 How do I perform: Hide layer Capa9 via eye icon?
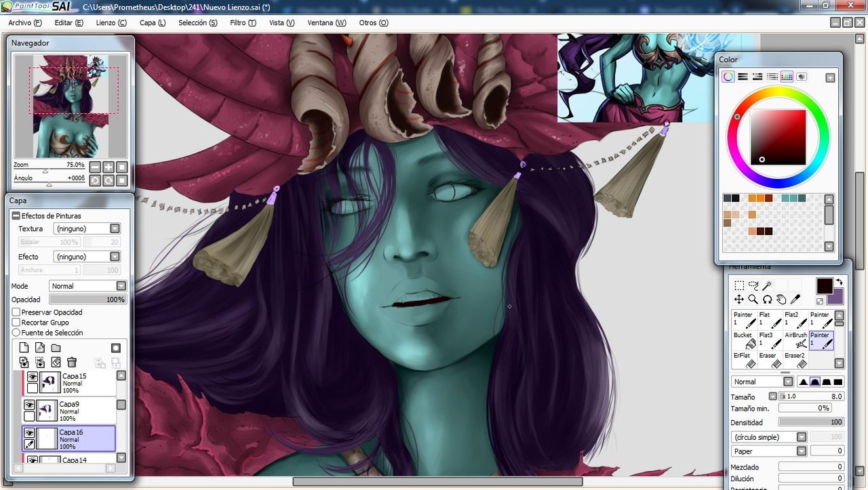coord(29,405)
